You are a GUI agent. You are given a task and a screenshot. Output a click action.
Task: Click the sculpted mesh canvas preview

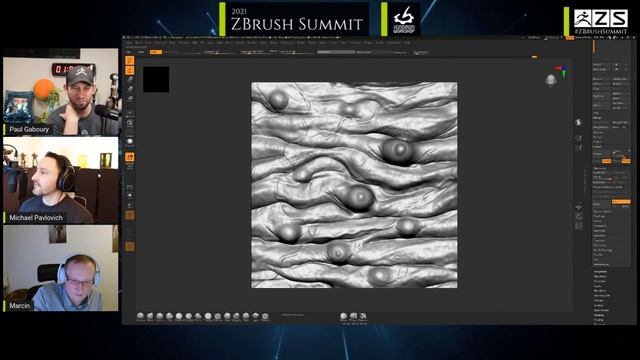coord(354,185)
